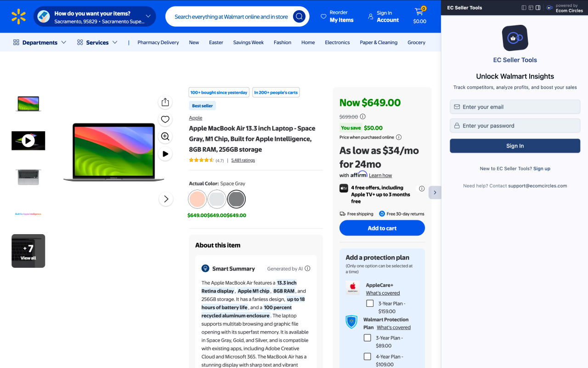Check Walmart 4-Year Plan $109.00
The image size is (588, 368).
(367, 356)
